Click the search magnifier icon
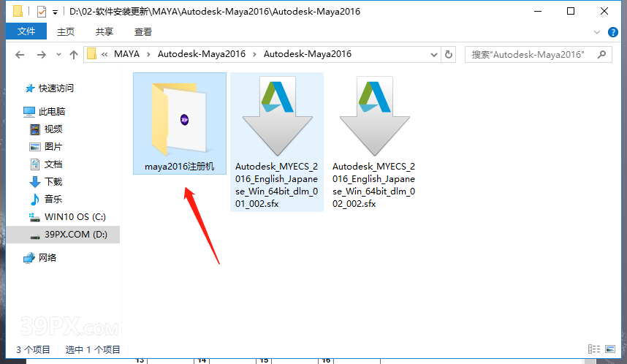Image resolution: width=627 pixels, height=364 pixels. click(x=601, y=54)
